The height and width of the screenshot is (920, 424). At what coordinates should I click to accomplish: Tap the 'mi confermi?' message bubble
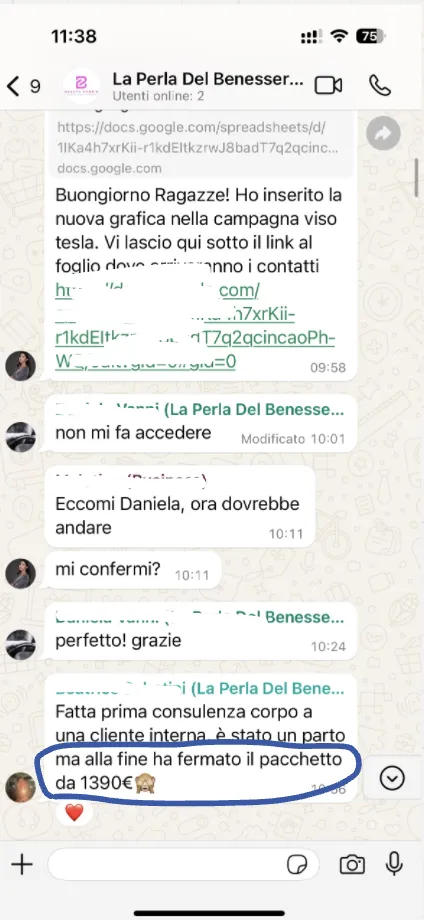133,569
